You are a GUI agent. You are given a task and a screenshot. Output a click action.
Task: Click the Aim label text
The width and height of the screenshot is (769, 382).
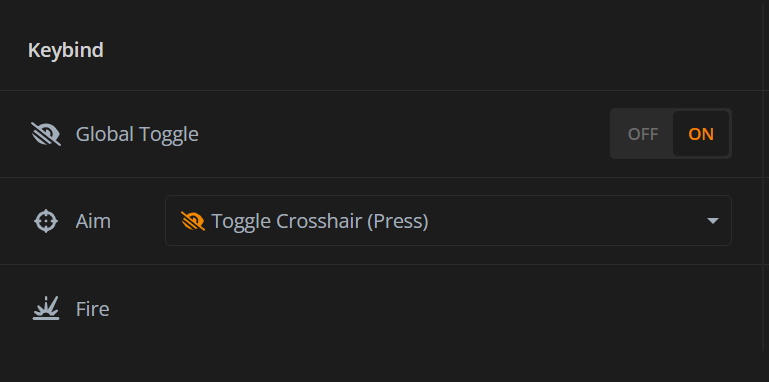93,221
